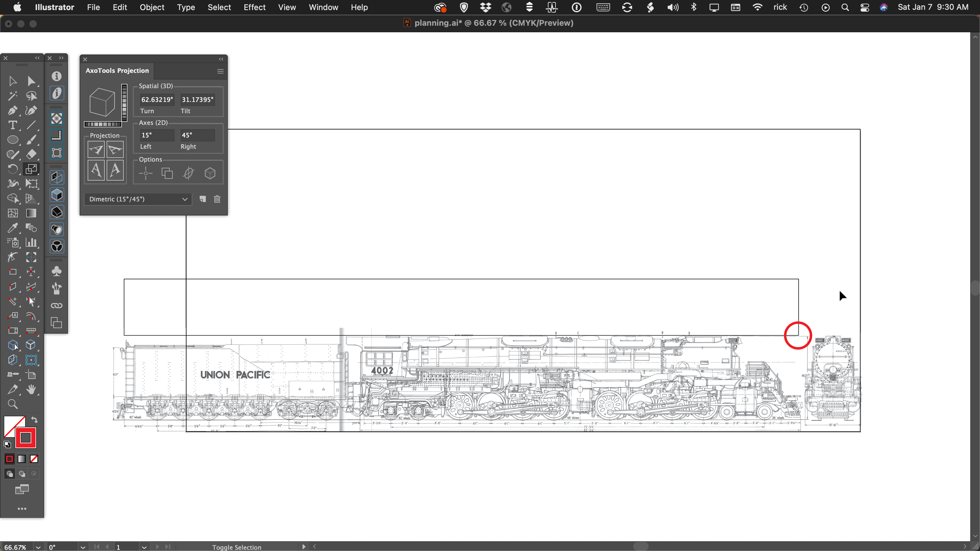This screenshot has width=980, height=551.
Task: Reset to default fill and stroke
Action: point(7,444)
